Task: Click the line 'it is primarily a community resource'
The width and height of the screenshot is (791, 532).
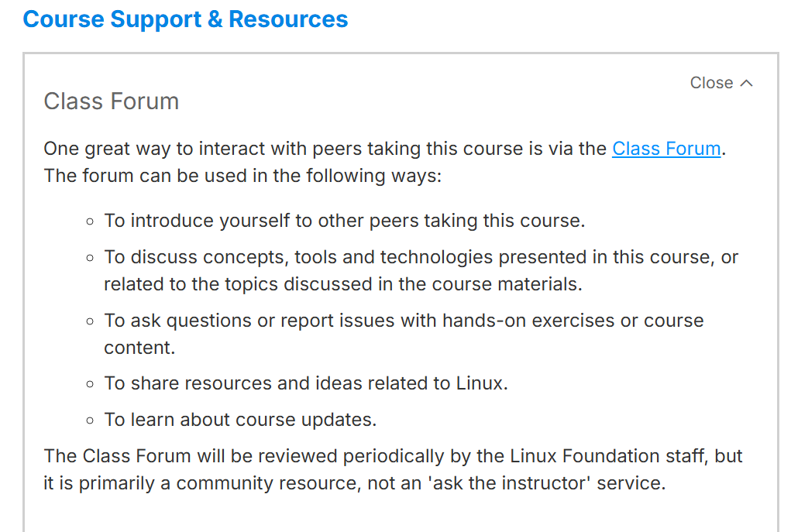Action: 355,483
